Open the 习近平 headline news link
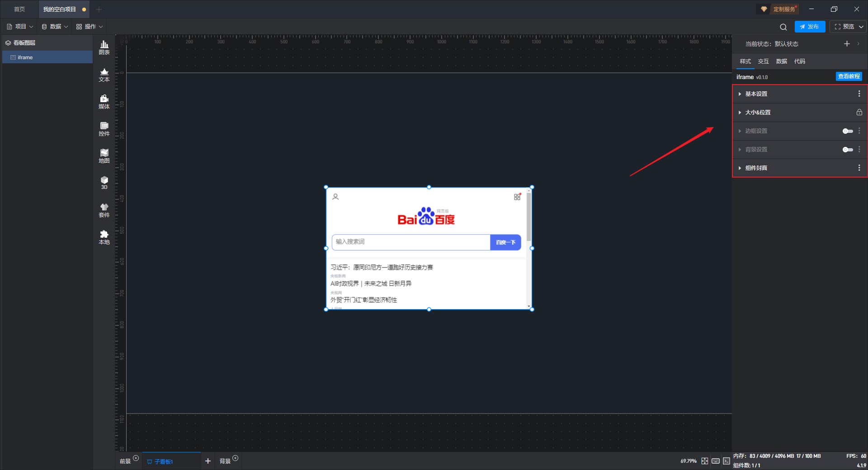 [382, 267]
